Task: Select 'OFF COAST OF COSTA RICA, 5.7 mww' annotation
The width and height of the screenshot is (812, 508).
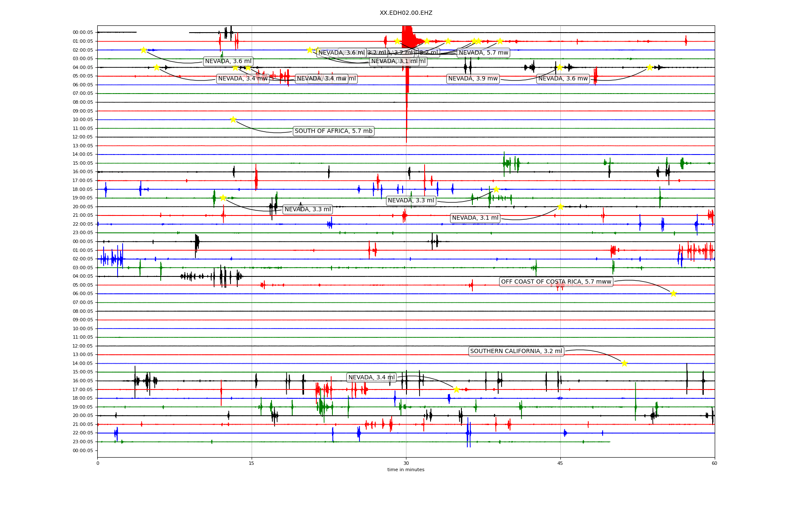Action: click(x=556, y=282)
